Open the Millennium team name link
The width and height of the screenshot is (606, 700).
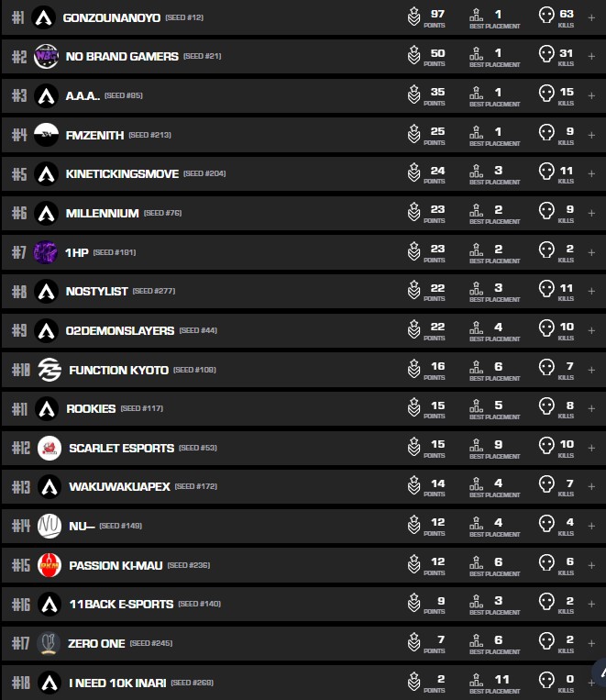tap(102, 213)
